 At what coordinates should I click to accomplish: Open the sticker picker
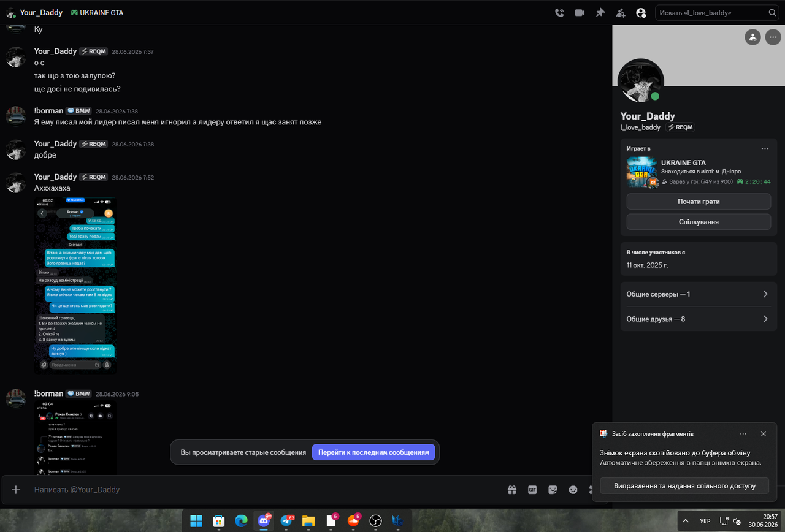553,490
